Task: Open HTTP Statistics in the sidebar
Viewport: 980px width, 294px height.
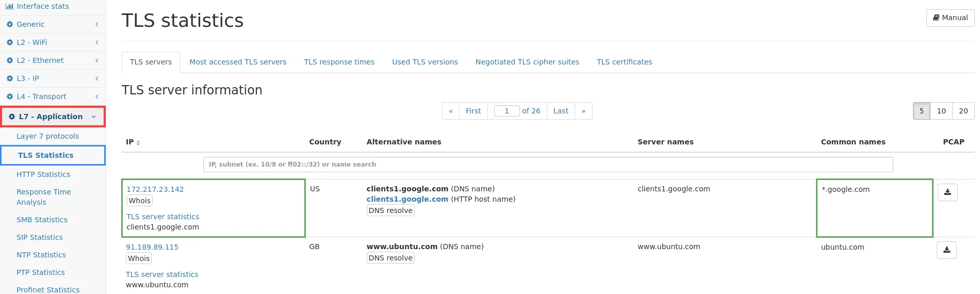Action: pyautogui.click(x=43, y=174)
